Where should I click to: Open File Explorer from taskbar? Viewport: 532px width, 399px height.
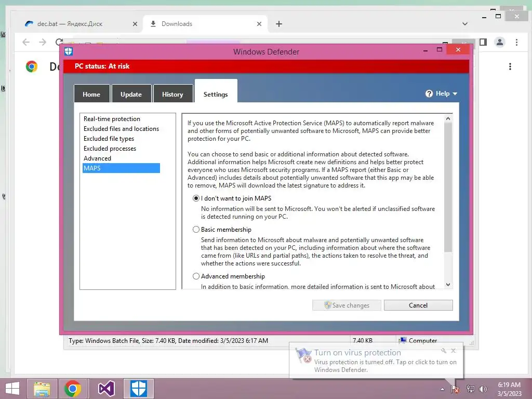42,389
